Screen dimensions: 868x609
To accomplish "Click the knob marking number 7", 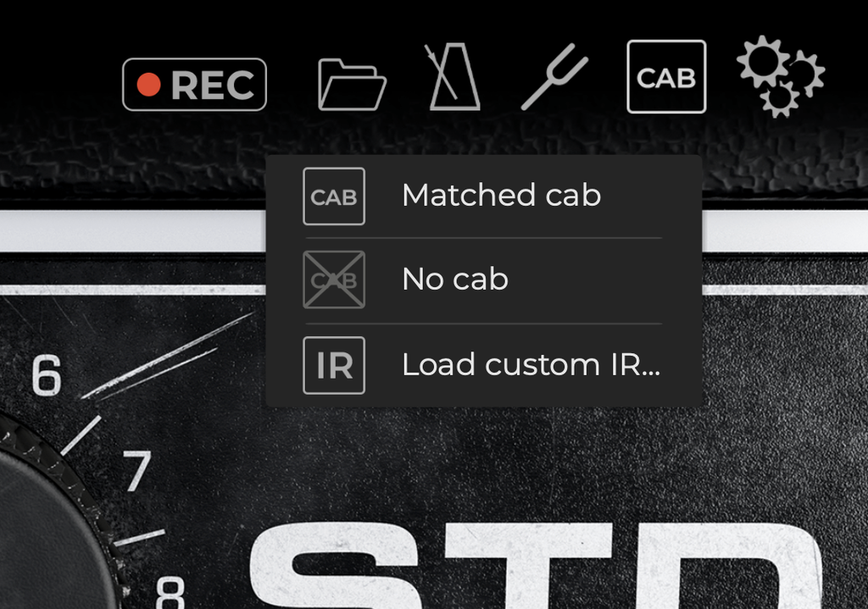I will [136, 471].
